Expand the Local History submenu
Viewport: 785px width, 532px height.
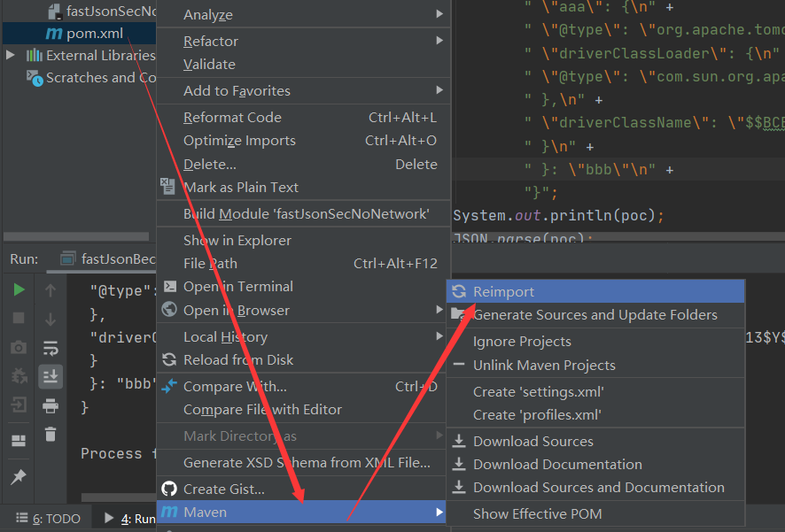click(x=225, y=337)
